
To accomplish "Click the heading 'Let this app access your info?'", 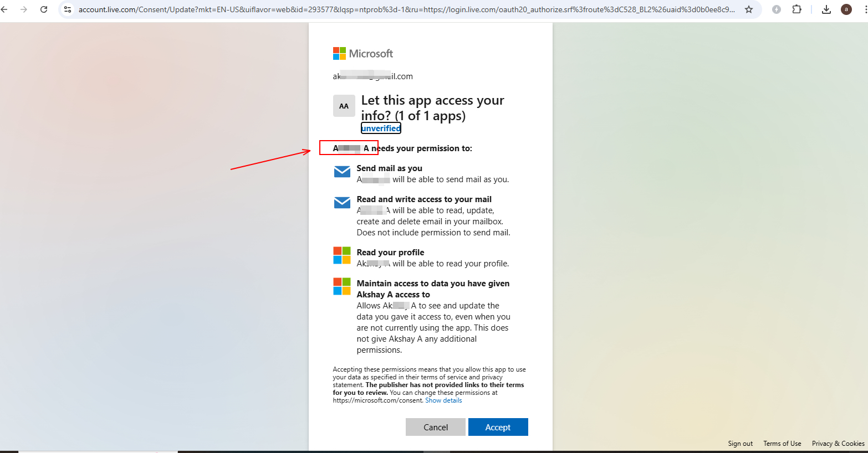I will [432, 108].
